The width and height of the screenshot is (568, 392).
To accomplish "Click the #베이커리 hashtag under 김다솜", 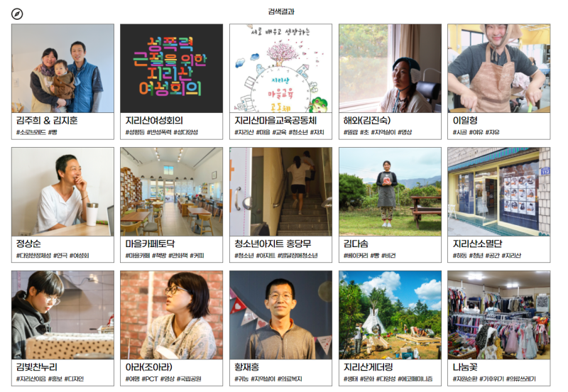I will (x=356, y=256).
